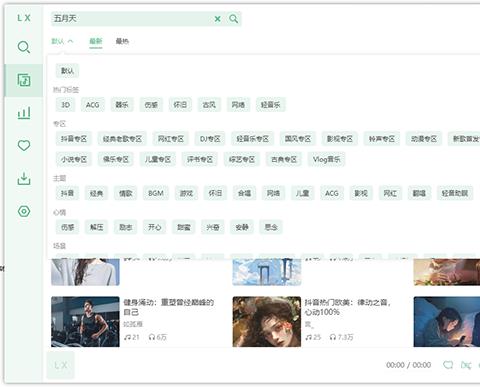The width and height of the screenshot is (480, 387).
Task: Select the 安静 mood tag
Action: point(242,227)
